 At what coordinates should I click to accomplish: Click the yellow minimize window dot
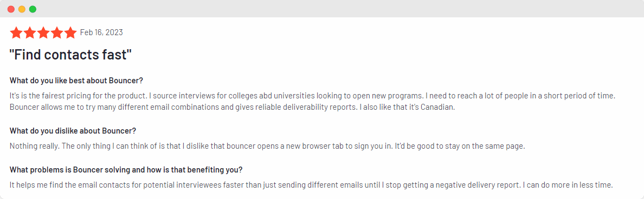click(22, 9)
